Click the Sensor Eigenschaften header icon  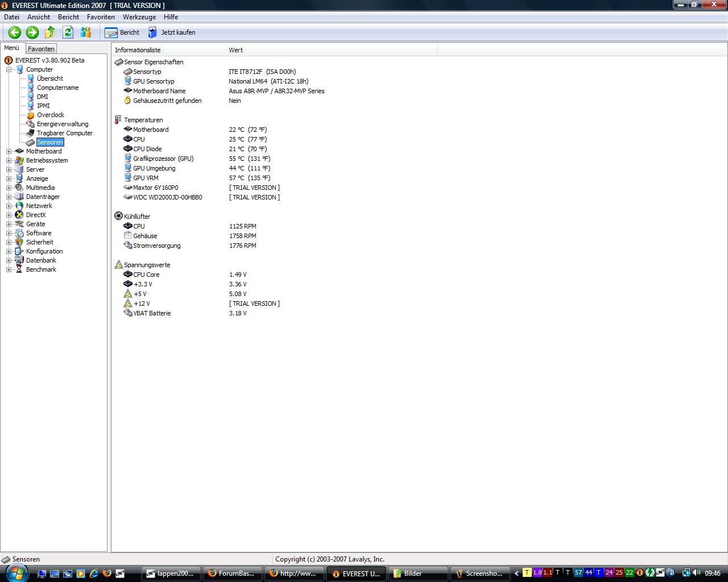pyautogui.click(x=118, y=62)
